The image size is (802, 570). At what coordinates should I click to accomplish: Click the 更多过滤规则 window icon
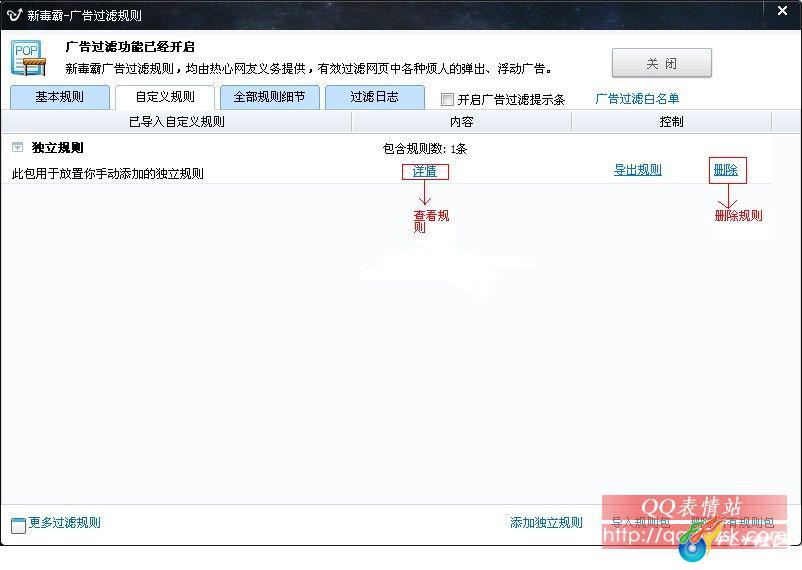(x=18, y=525)
